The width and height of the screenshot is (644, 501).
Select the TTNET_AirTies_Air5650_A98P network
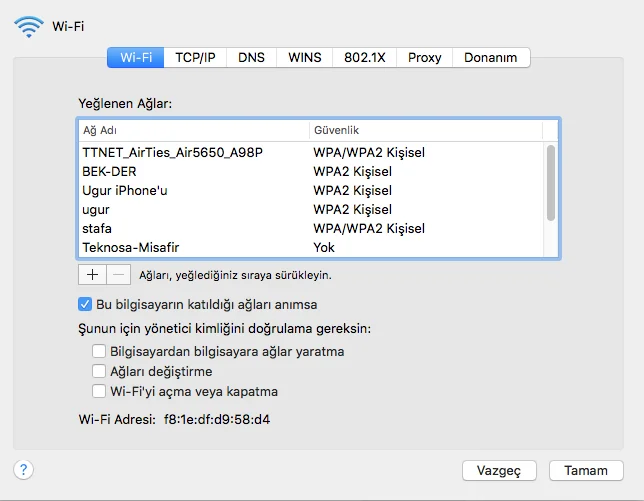tap(172, 152)
